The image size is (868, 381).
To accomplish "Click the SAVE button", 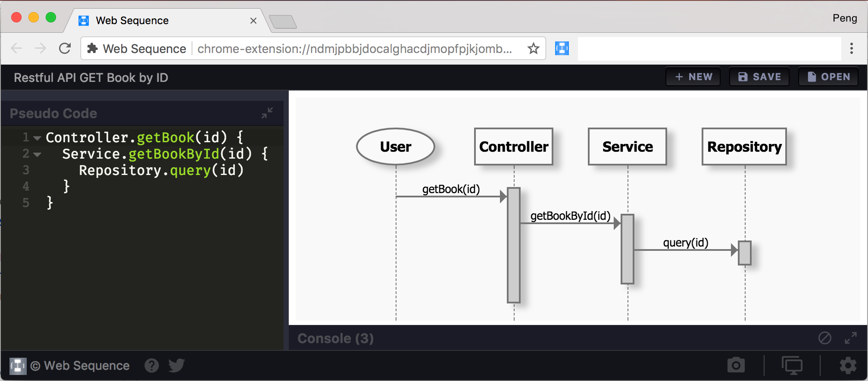I will (759, 77).
